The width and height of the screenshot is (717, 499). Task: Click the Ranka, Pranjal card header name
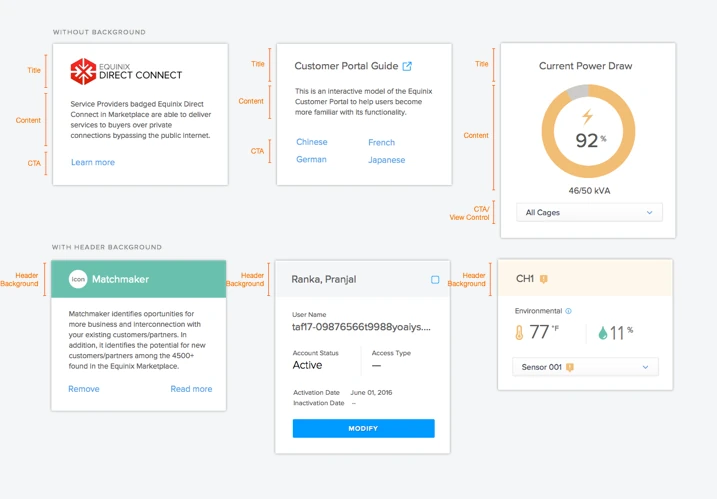coord(324,279)
